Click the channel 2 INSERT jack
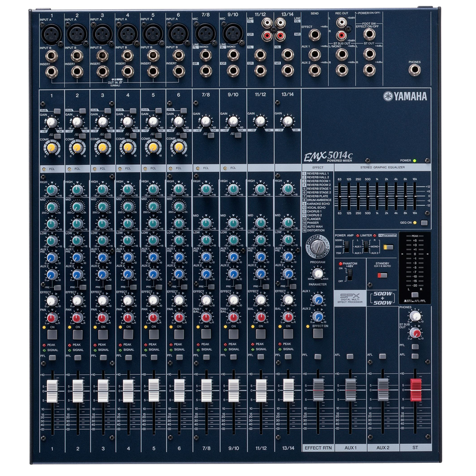Screen dimensions: 476x476 (x=77, y=72)
